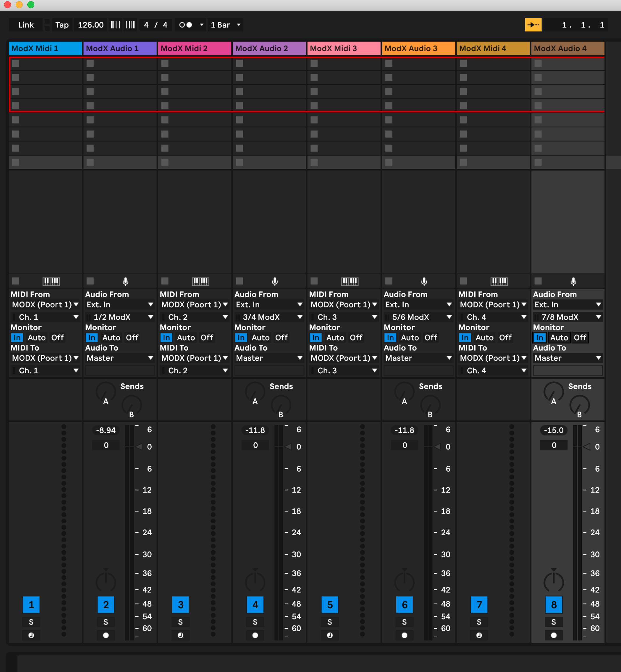Adjust the ModX Audio 1 pan knob
This screenshot has width=621, height=672.
point(106,581)
